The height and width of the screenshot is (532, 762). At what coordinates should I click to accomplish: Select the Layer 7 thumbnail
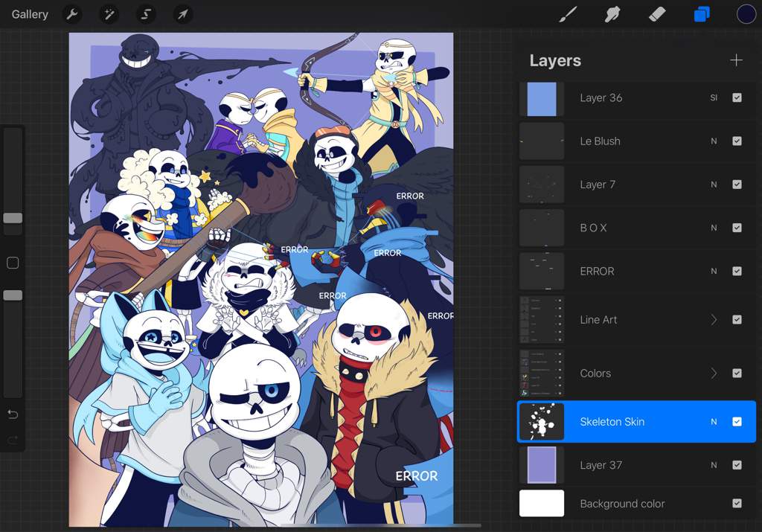(542, 184)
